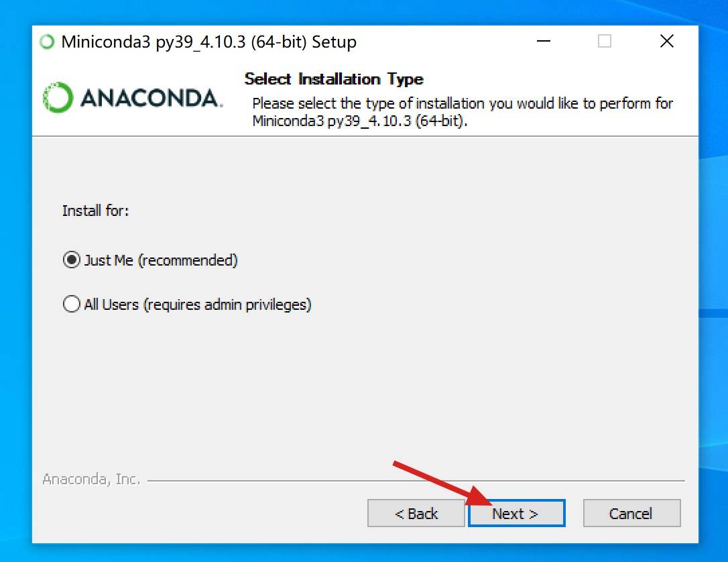Click the 'Select Installation Type' heading

point(334,79)
